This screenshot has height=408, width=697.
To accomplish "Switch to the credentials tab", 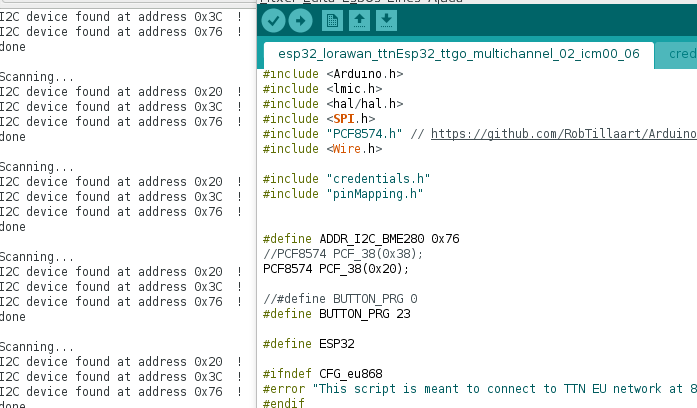I will [677, 54].
